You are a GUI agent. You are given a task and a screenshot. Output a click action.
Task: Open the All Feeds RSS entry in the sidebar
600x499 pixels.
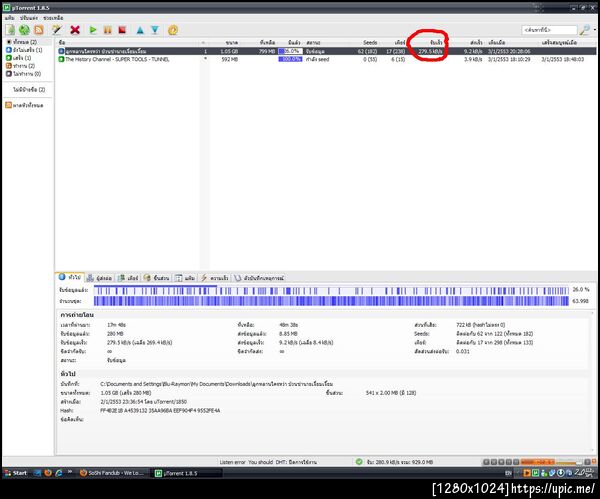coord(24,105)
